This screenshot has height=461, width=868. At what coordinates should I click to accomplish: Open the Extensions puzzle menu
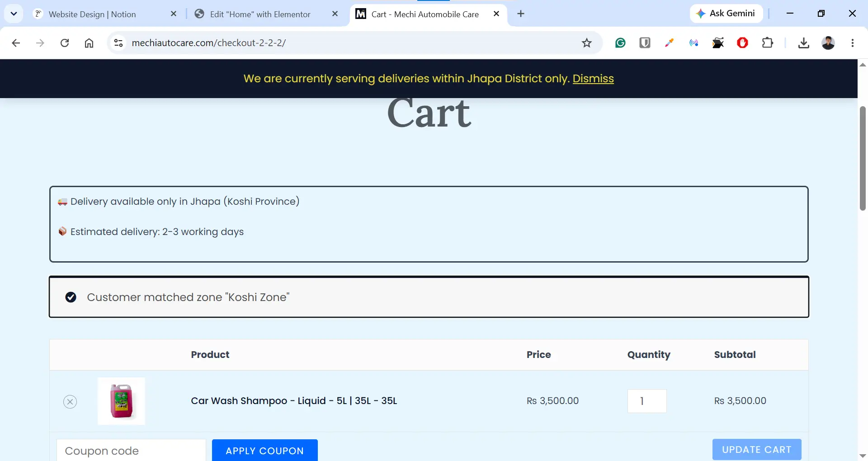(x=768, y=43)
